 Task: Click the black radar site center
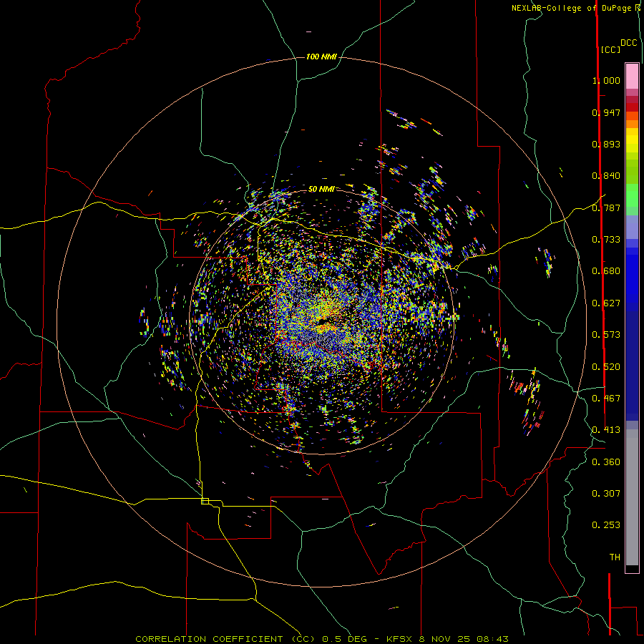(x=323, y=321)
